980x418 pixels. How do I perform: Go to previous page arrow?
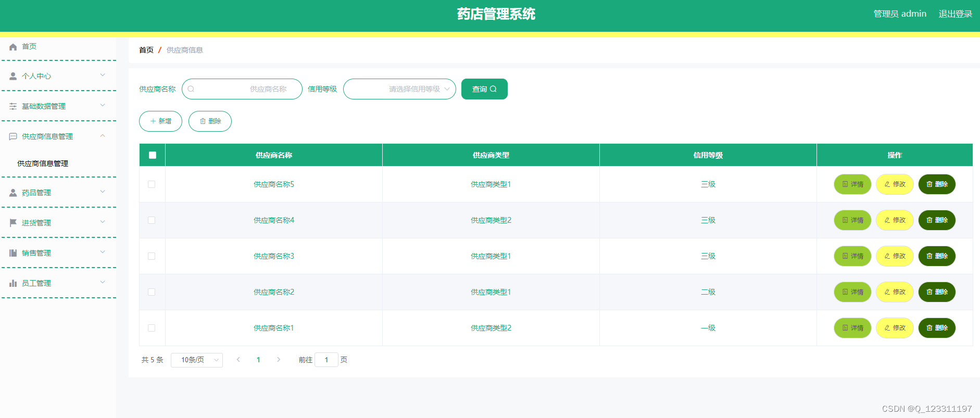coord(238,360)
